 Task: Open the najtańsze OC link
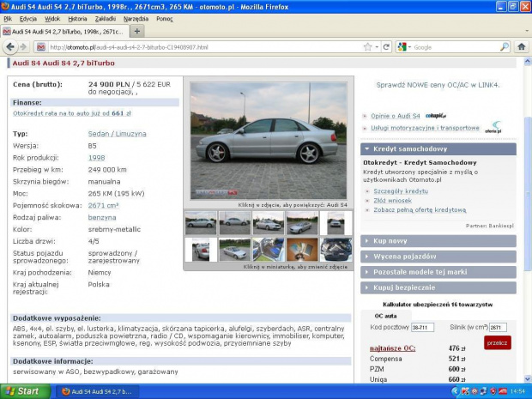(x=392, y=348)
